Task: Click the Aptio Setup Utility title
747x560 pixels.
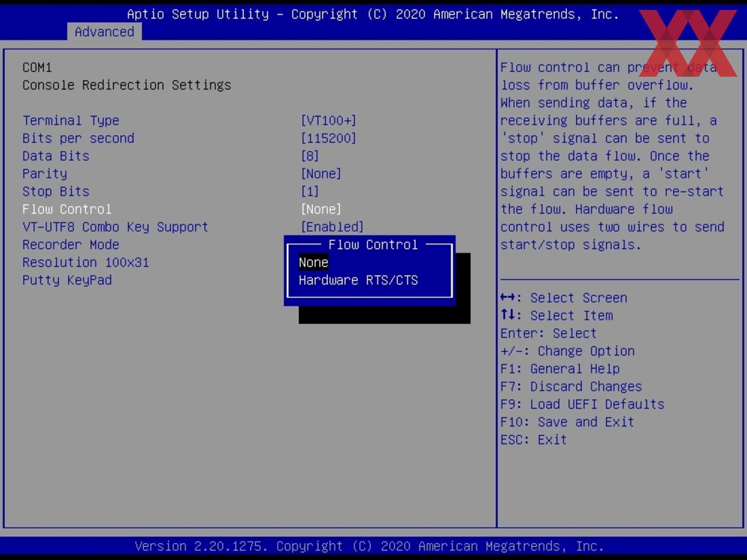Action: (373, 14)
